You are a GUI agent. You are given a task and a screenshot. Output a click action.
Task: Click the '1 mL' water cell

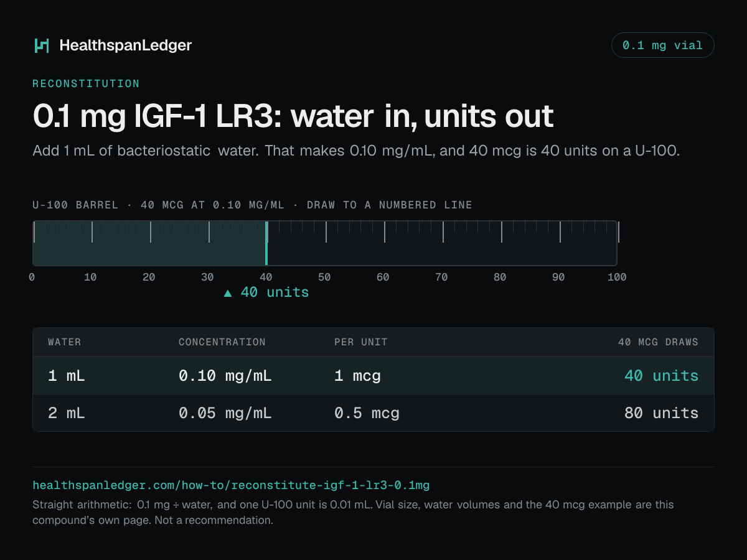coord(67,376)
